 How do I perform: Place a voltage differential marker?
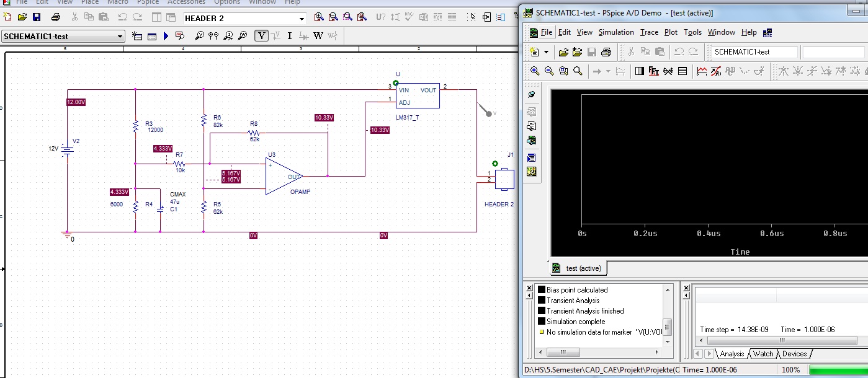(x=214, y=36)
